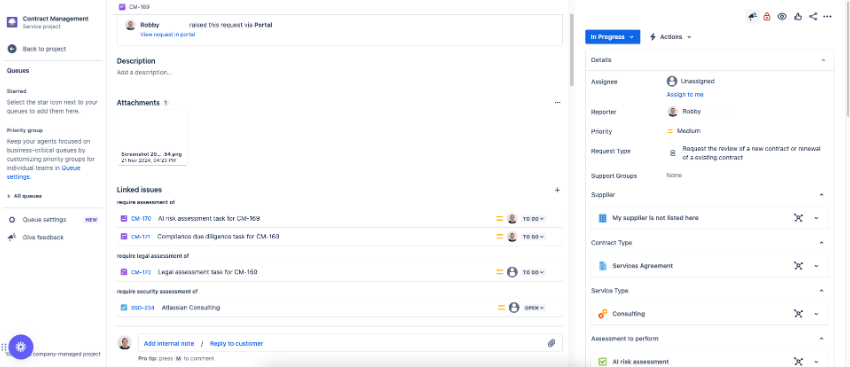Open the Actions dropdown
850x367 pixels.
coord(670,37)
